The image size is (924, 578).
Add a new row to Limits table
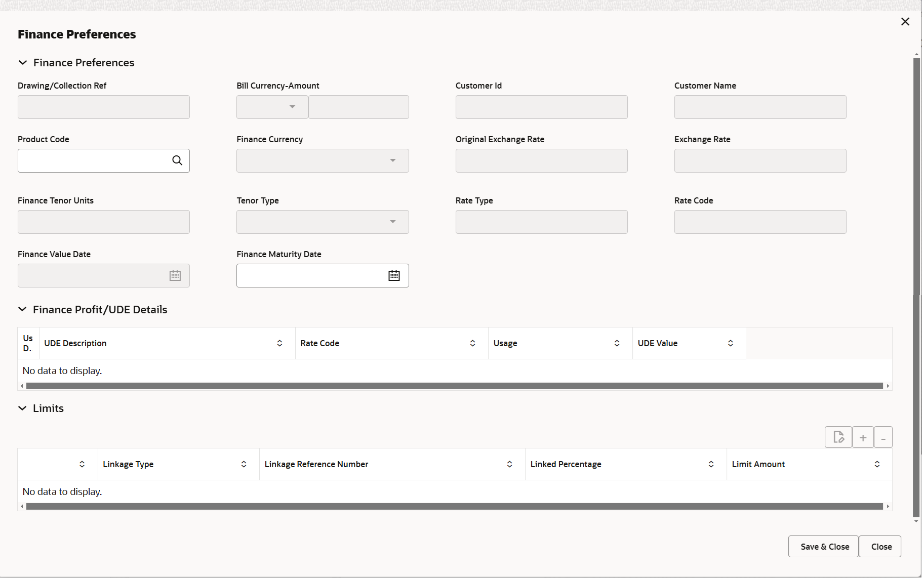click(863, 437)
